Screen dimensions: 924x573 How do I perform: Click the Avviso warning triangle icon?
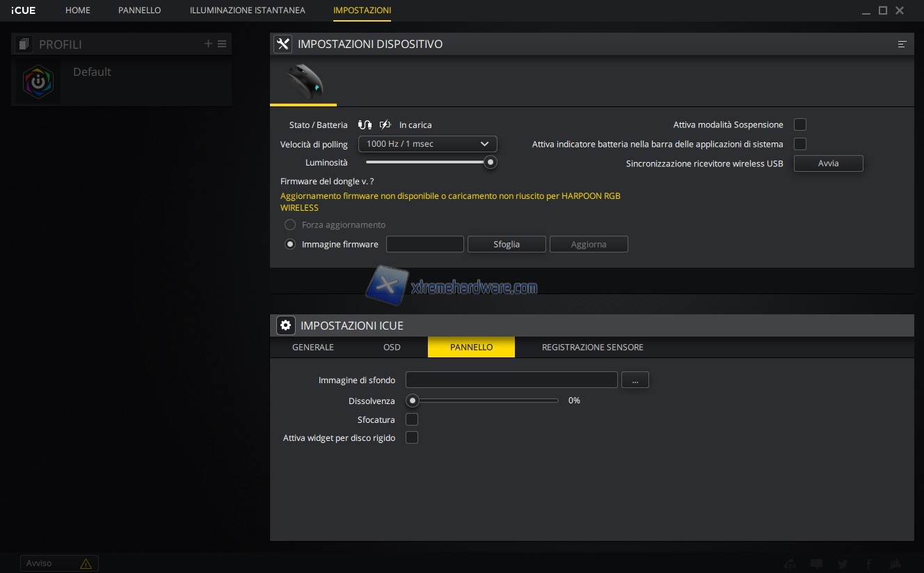tap(86, 563)
